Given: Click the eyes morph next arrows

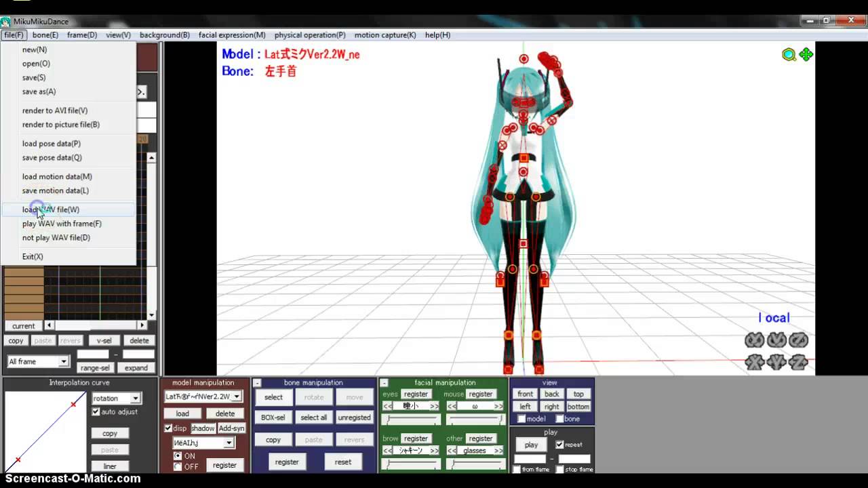Looking at the screenshot, I should tap(434, 406).
